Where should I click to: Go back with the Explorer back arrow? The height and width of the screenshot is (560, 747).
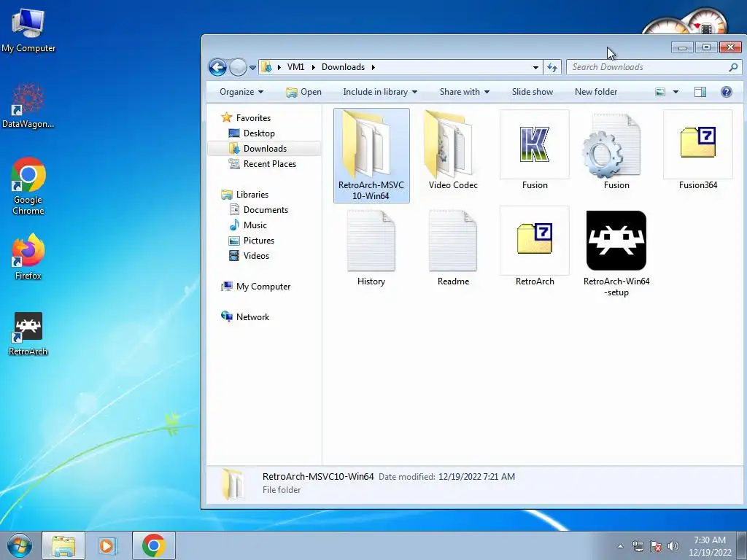217,67
